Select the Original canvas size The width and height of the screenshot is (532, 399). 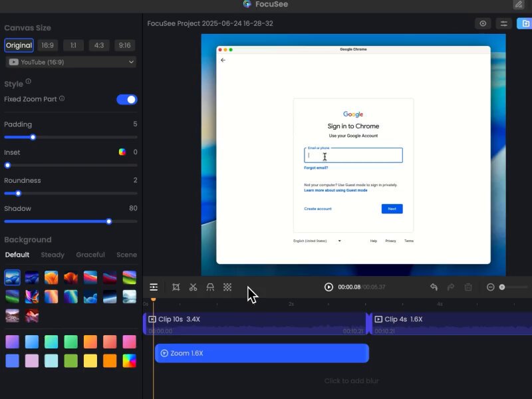(x=19, y=45)
